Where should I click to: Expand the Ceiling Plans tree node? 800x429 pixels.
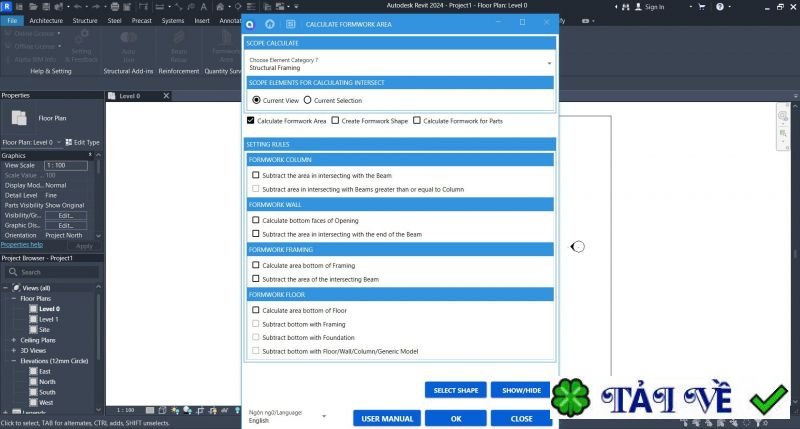point(14,340)
